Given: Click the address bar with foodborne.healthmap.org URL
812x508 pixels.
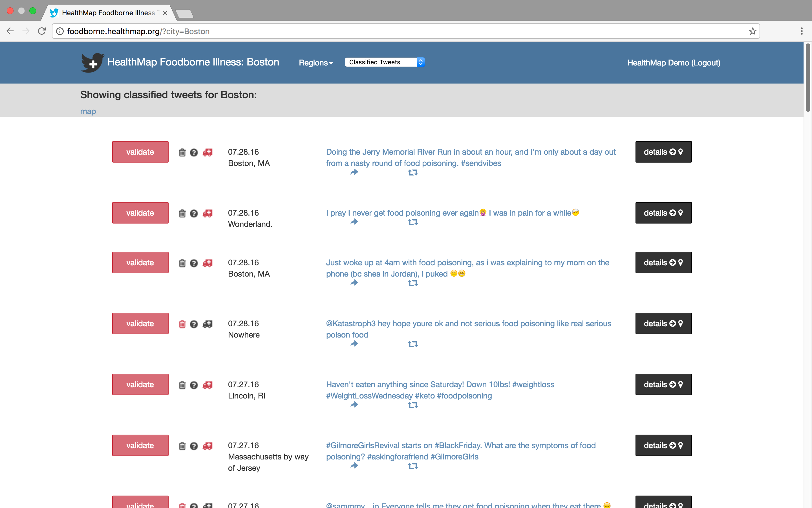Looking at the screenshot, I should click(x=406, y=31).
